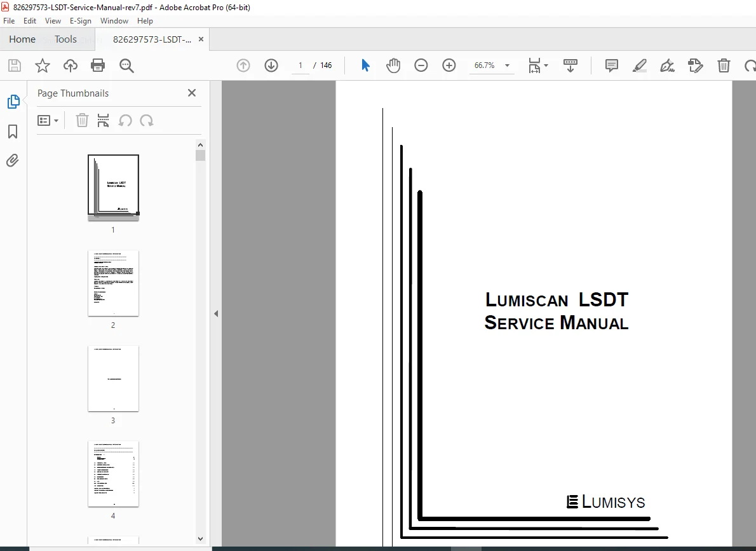Image resolution: width=756 pixels, height=551 pixels.
Task: Zoom in with plus icon
Action: tap(449, 65)
